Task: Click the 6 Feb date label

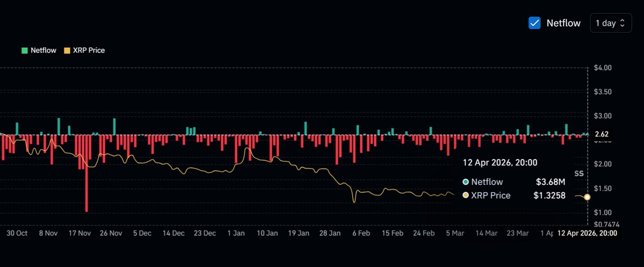Action: (362, 234)
